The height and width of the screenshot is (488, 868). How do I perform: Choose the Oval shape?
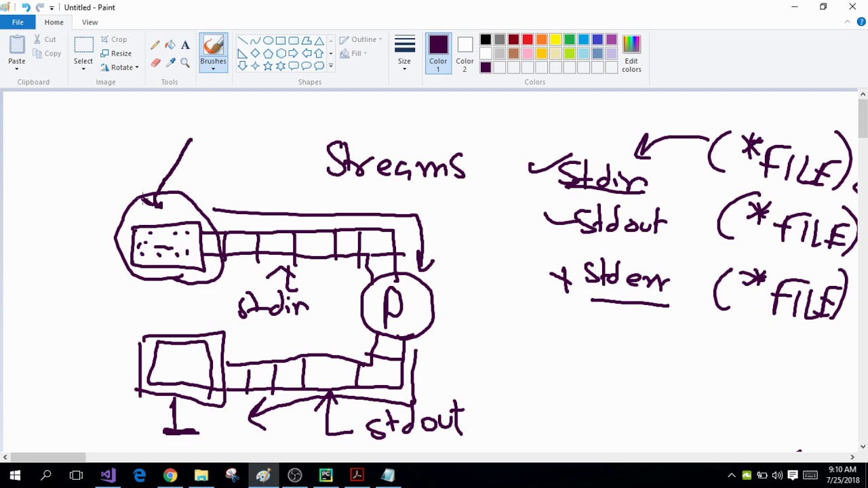[268, 41]
